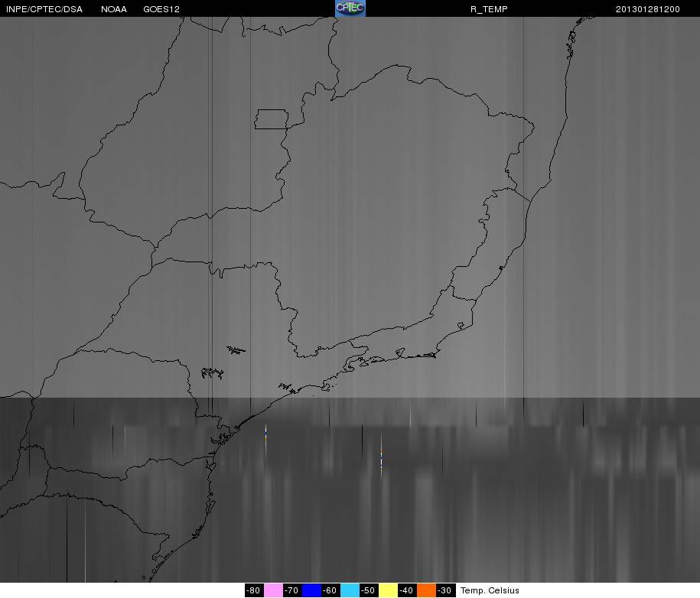Image resolution: width=700 pixels, height=598 pixels.
Task: Click the NOAA label in header
Action: pyautogui.click(x=114, y=9)
